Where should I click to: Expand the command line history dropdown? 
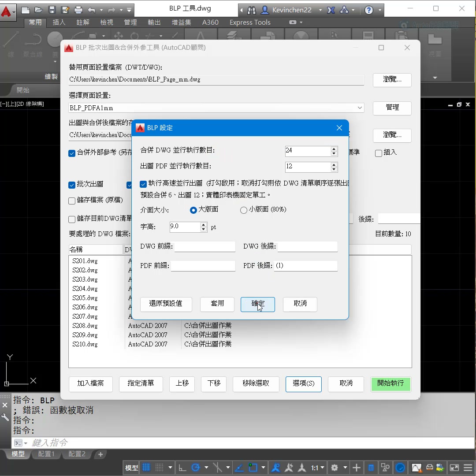coord(26,443)
